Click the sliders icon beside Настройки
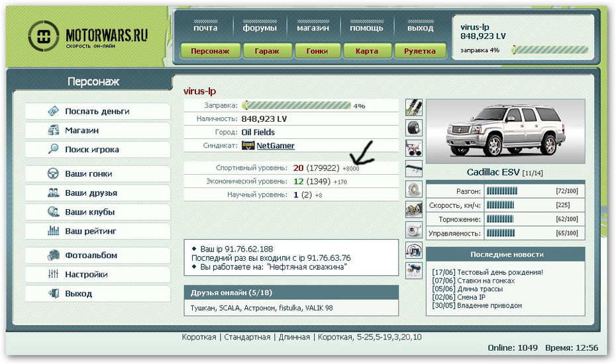Screen dimensions: 616x364 click(53, 274)
